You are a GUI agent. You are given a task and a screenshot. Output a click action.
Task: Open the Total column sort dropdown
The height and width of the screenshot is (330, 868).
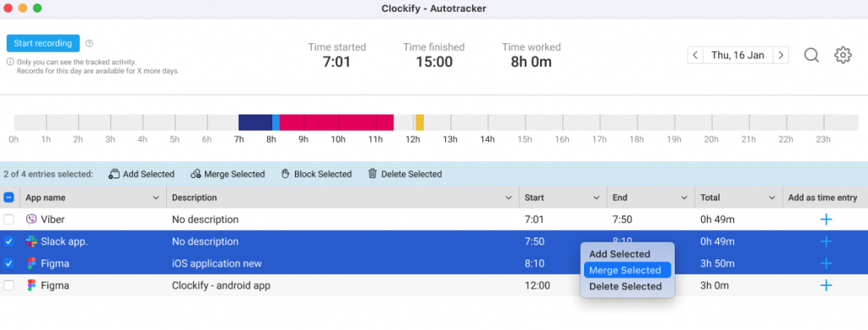pos(771,198)
